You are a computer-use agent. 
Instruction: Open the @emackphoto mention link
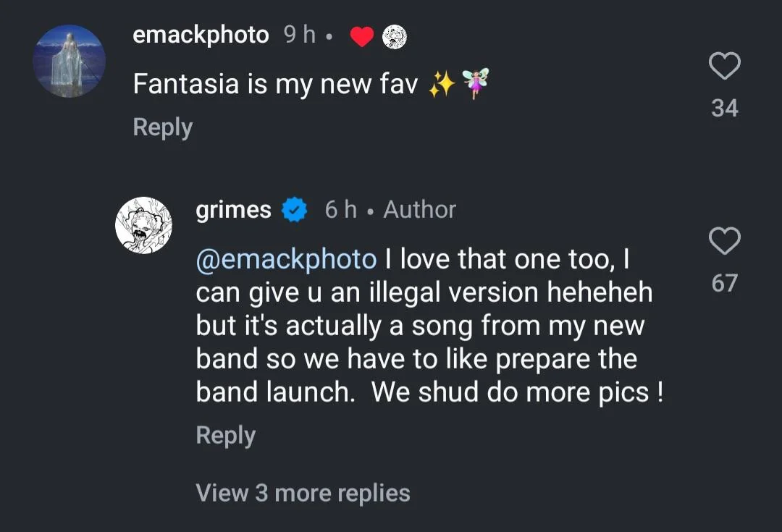(x=286, y=259)
